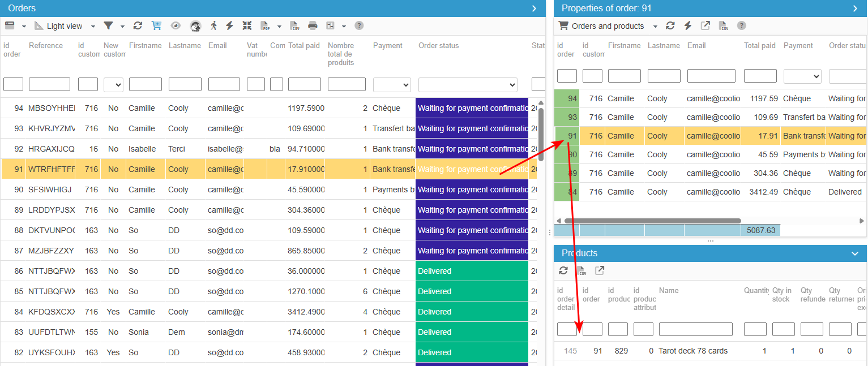Toggle the eye preview icon
Viewport: 868px width, 366px height.
(x=176, y=25)
